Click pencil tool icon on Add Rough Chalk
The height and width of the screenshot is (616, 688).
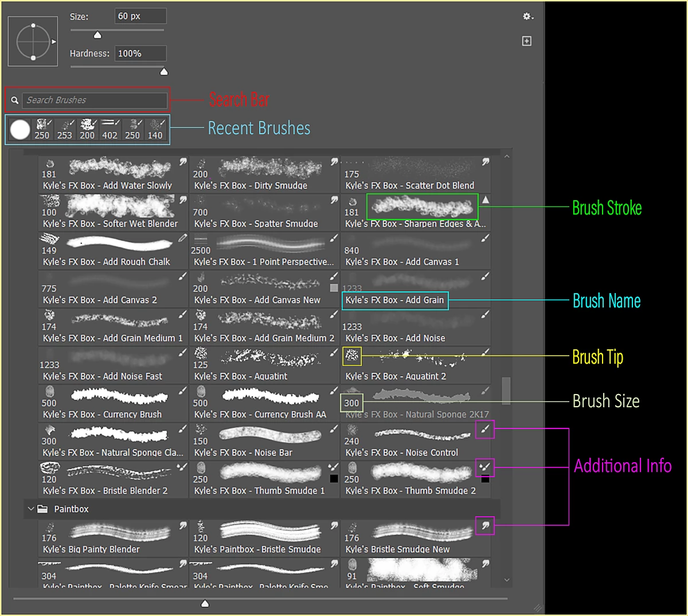coord(183,238)
